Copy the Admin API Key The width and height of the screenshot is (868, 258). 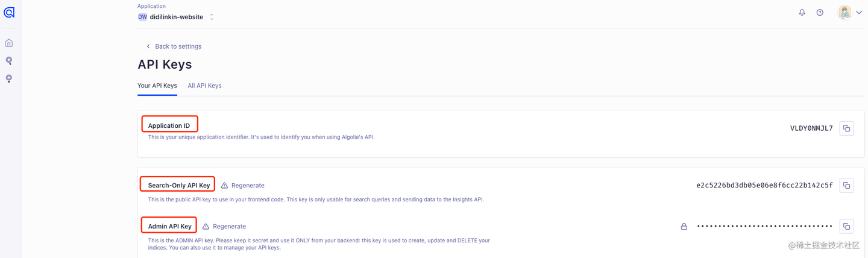pos(846,226)
